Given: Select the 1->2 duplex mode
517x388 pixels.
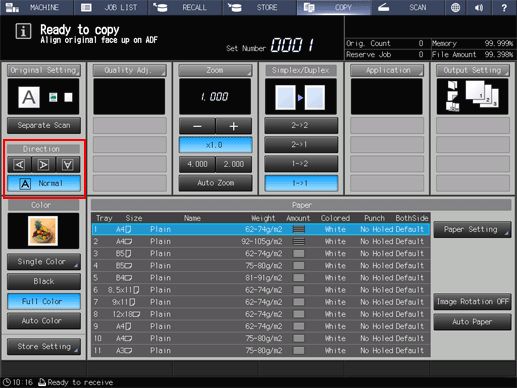Looking at the screenshot, I should [x=301, y=164].
